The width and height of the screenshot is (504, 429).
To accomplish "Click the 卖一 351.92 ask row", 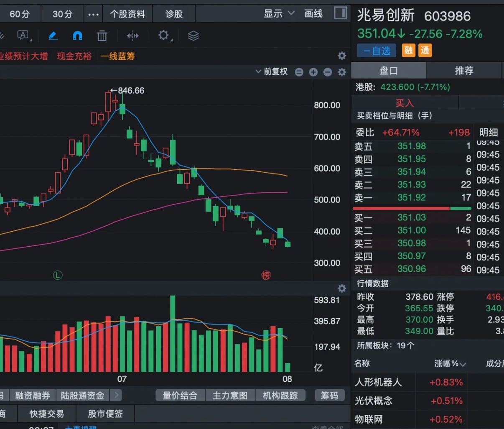I will coord(412,197).
